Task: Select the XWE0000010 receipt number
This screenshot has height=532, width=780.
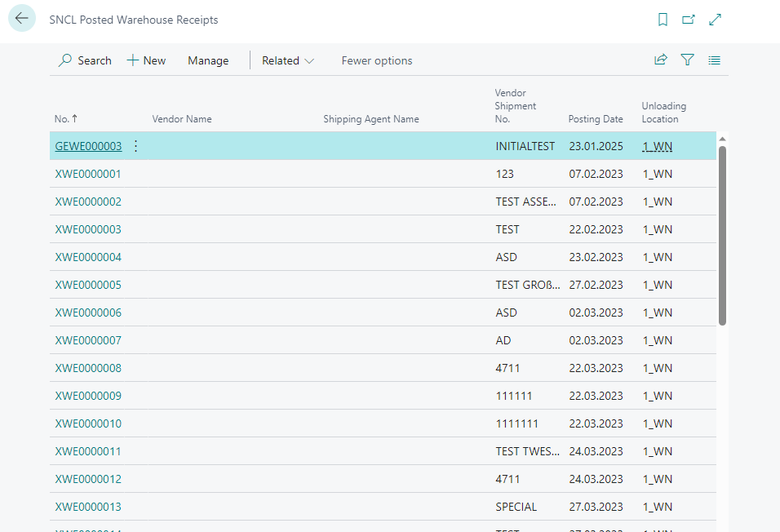Action: (x=88, y=423)
